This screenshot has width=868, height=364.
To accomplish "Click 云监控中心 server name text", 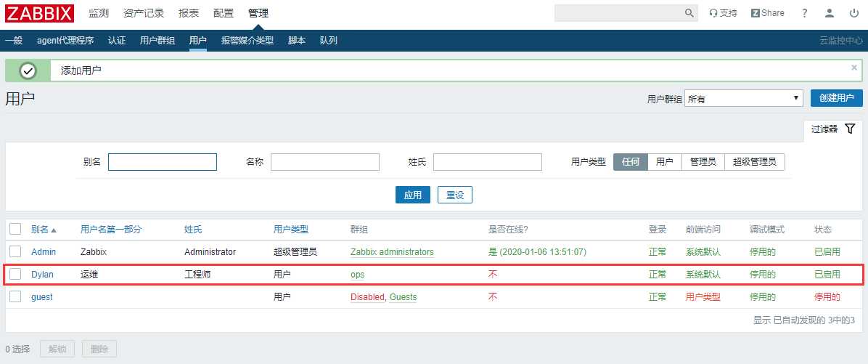I will pyautogui.click(x=841, y=41).
